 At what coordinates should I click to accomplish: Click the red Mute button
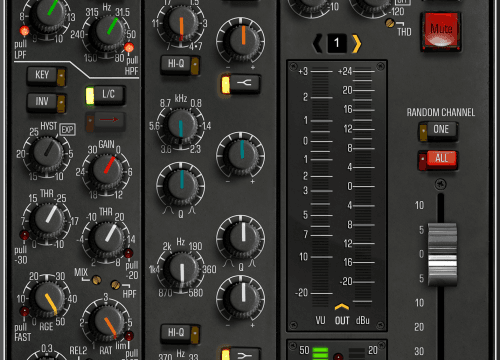coord(441,32)
